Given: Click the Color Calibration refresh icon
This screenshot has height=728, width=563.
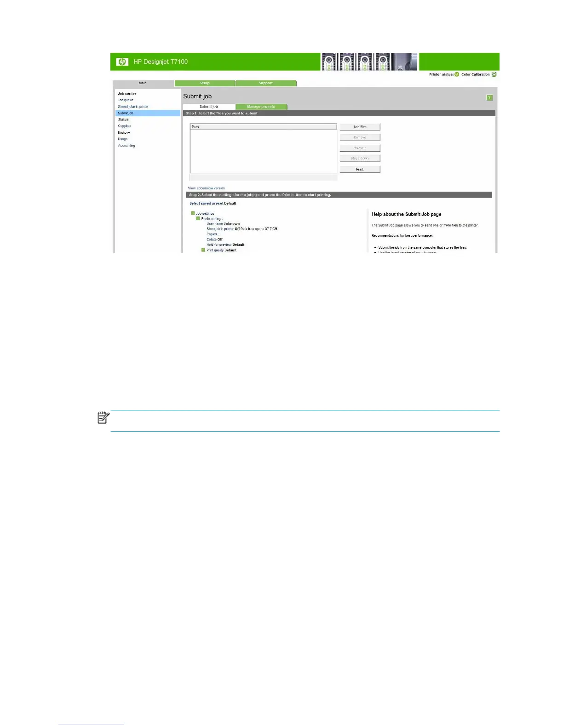Looking at the screenshot, I should (494, 74).
